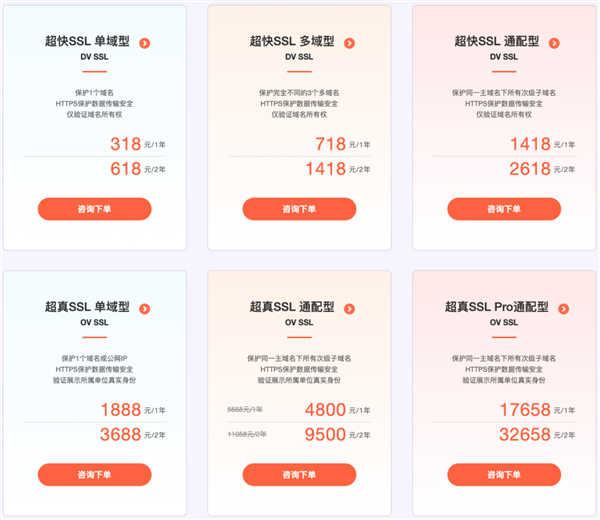
Task: Order the 超快SSL 单域型 via 咨询下单
Action: [x=95, y=209]
